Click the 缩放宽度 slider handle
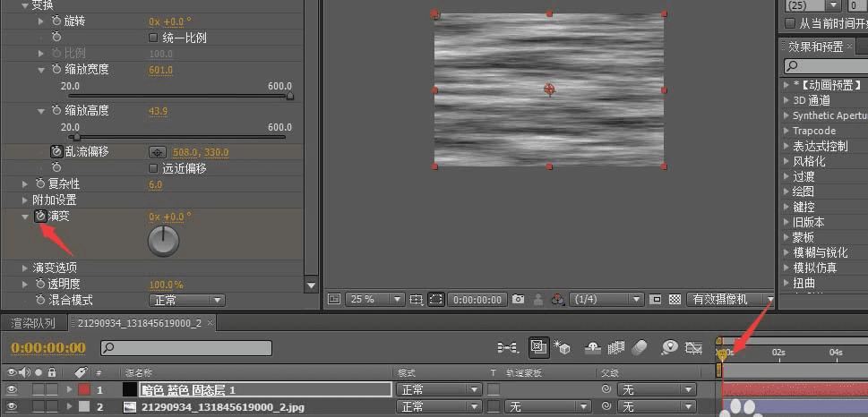The image size is (868, 417). pyautogui.click(x=289, y=97)
